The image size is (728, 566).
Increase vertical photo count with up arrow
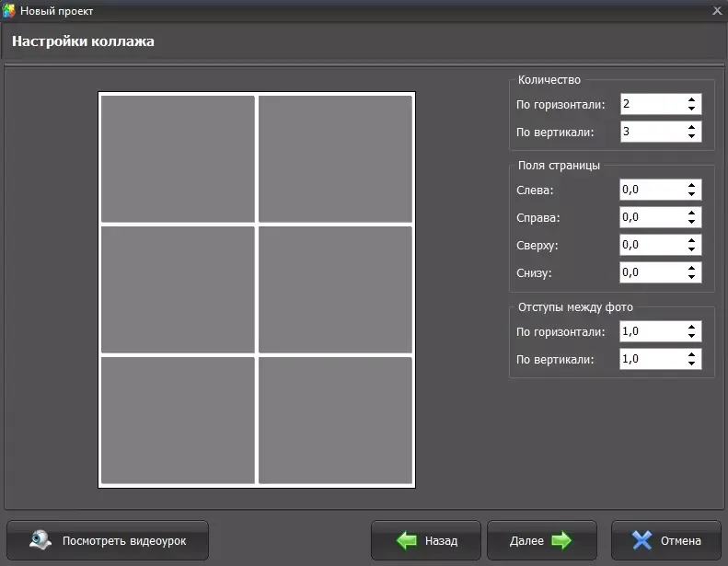691,127
